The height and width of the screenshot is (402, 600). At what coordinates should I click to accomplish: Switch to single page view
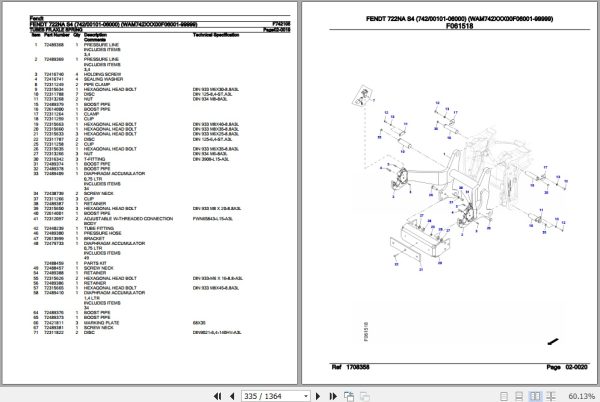[504, 396]
